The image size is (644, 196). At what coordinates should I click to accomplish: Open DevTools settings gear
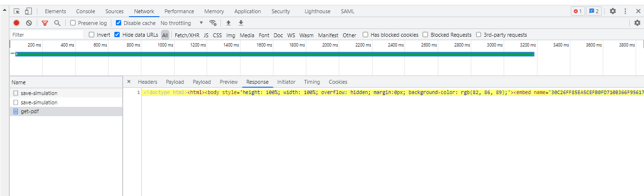pos(613,11)
